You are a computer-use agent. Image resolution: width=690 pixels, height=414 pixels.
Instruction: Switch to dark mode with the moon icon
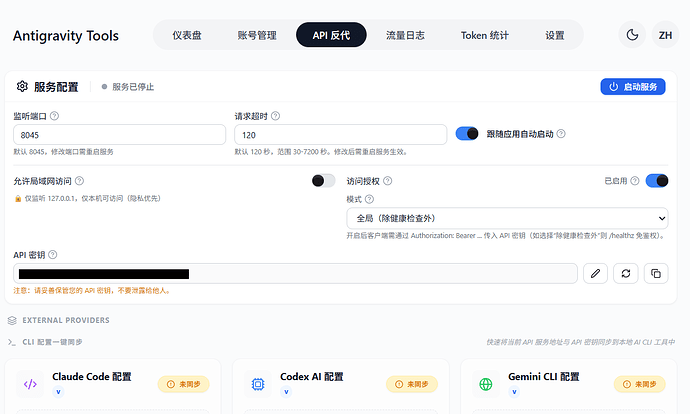coord(632,35)
